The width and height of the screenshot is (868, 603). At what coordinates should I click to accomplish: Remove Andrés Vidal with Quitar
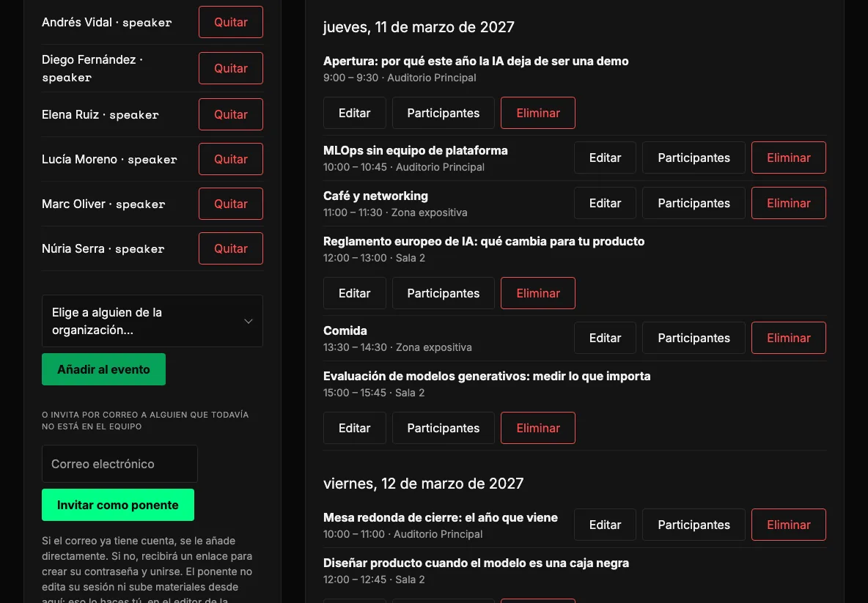click(x=231, y=22)
